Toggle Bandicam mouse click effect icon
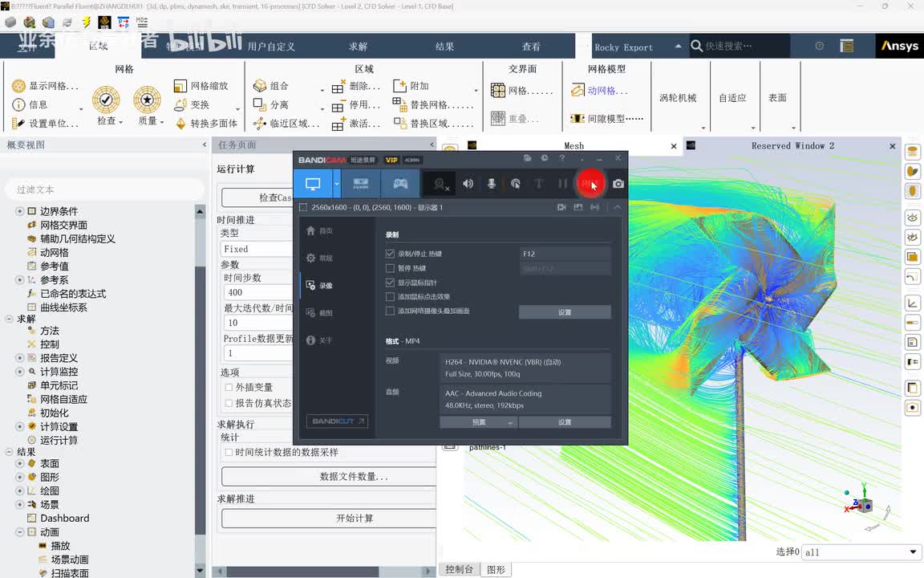Screen dimensions: 924x578 click(516, 184)
